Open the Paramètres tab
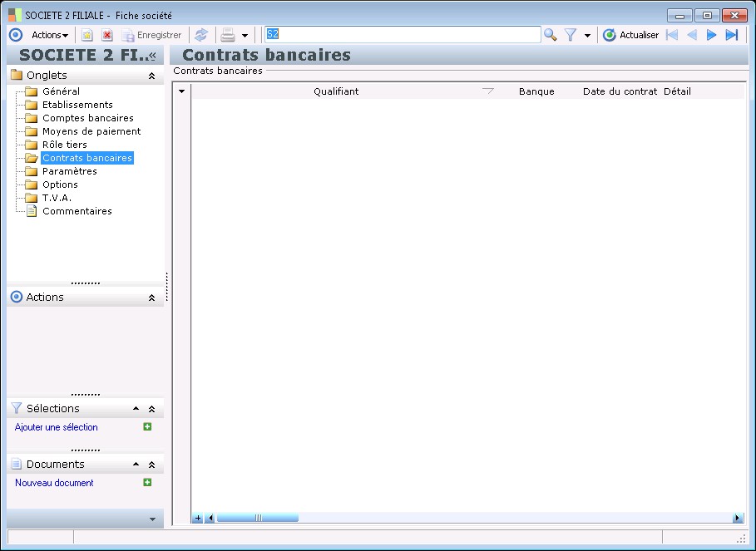This screenshot has width=756, height=551. pyautogui.click(x=70, y=171)
